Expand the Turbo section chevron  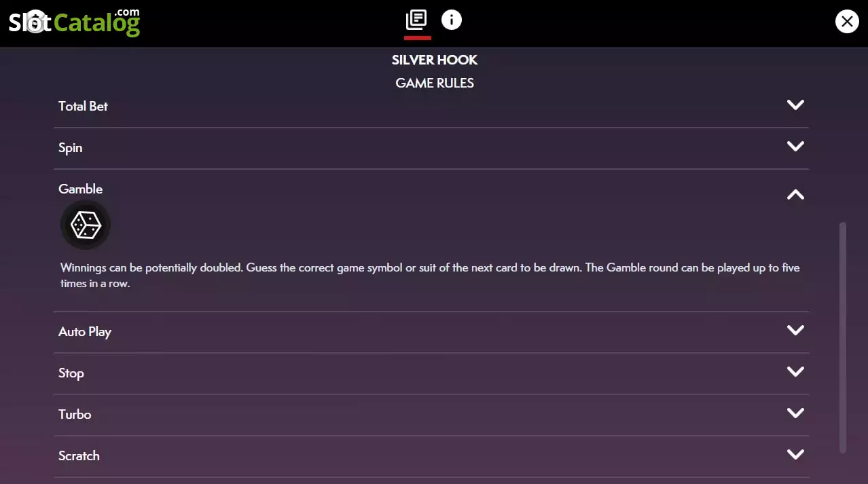pyautogui.click(x=795, y=413)
